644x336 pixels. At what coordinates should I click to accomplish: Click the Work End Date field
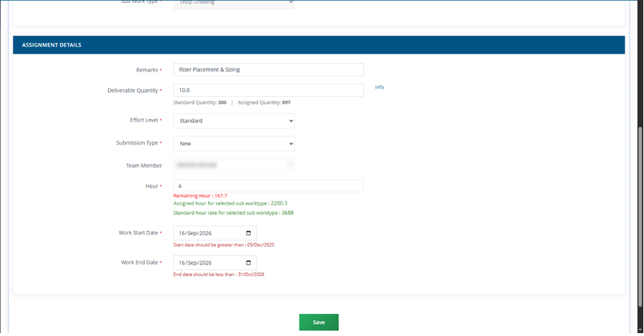coord(215,262)
